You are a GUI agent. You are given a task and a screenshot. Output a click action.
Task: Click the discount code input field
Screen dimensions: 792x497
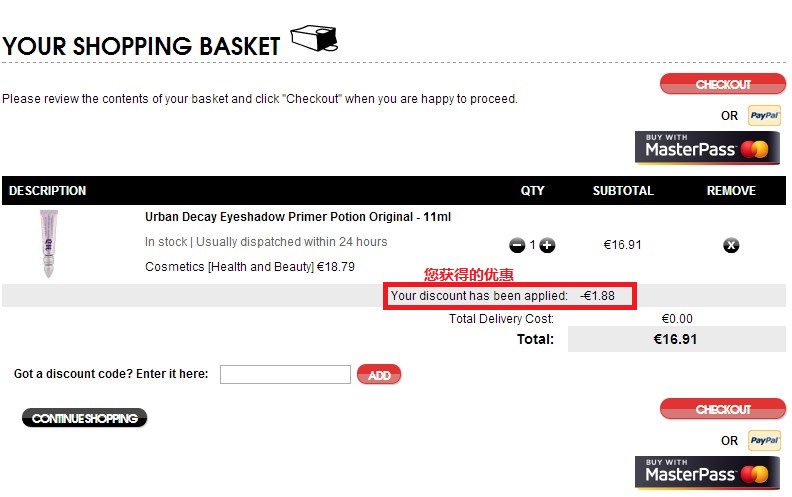pos(285,374)
